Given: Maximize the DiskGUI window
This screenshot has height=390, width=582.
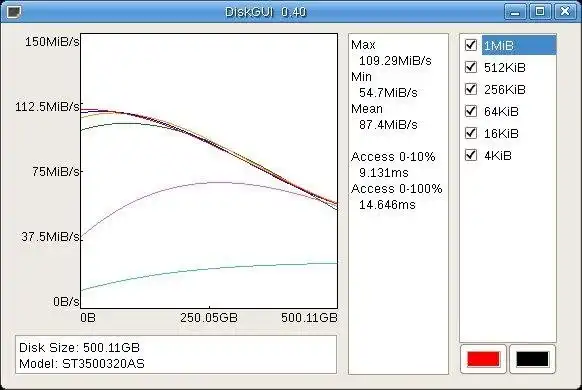Looking at the screenshot, I should [540, 12].
